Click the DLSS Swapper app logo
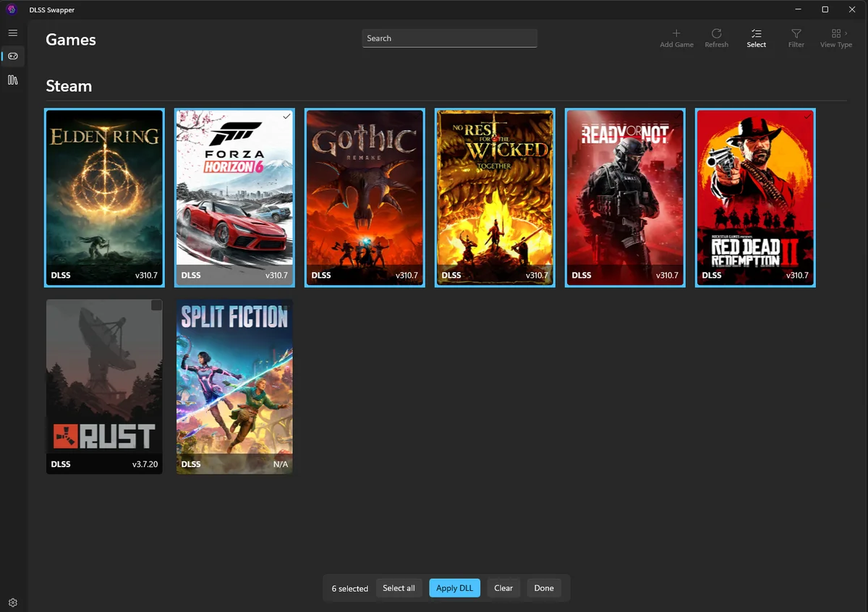The height and width of the screenshot is (612, 868). [12, 10]
